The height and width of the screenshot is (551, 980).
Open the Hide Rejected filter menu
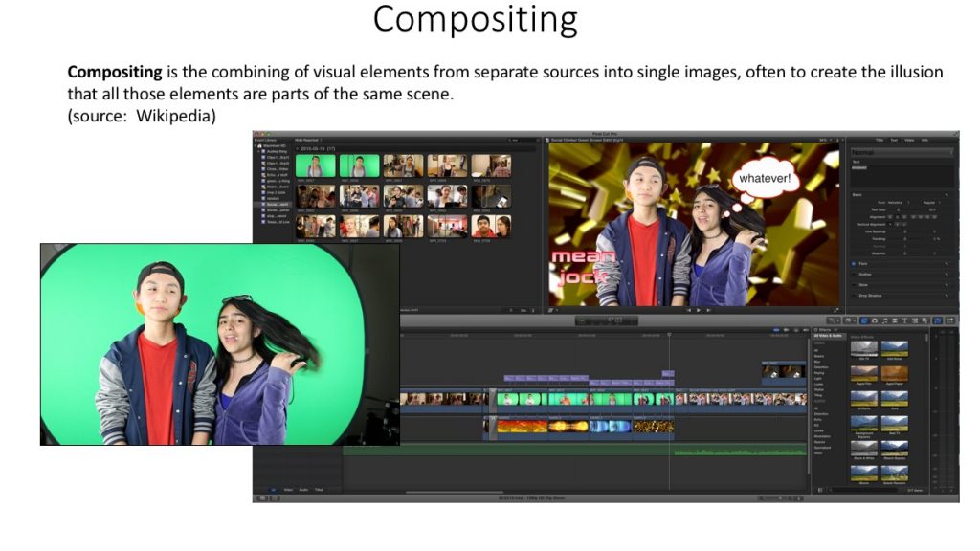pyautogui.click(x=308, y=140)
